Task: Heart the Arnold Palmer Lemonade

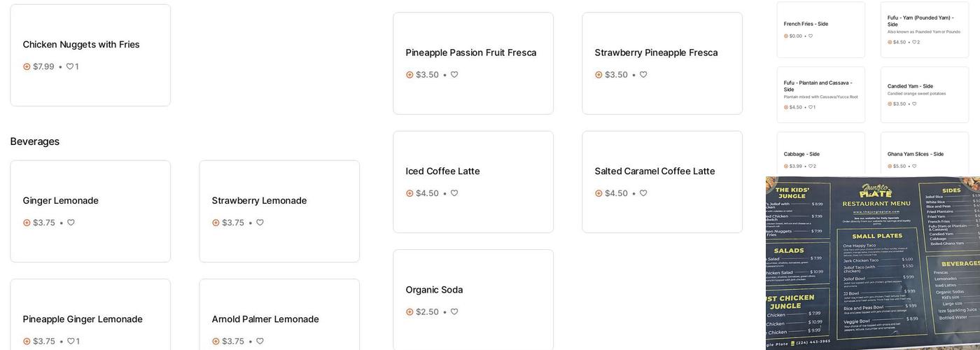Action: 260,341
